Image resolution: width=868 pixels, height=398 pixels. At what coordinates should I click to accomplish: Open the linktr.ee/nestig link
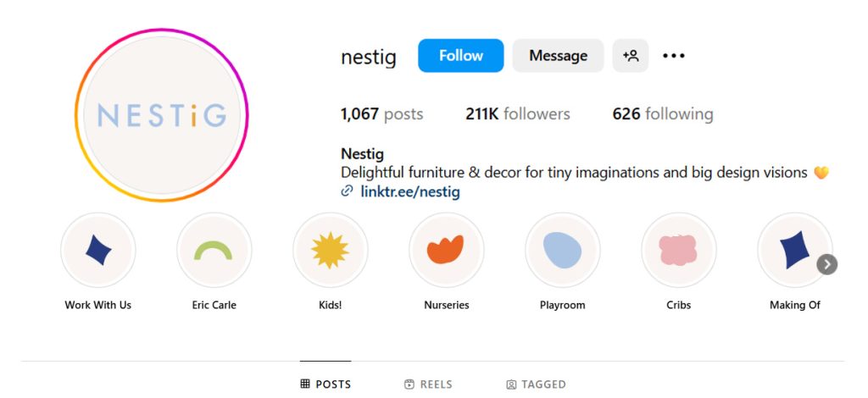click(x=409, y=191)
